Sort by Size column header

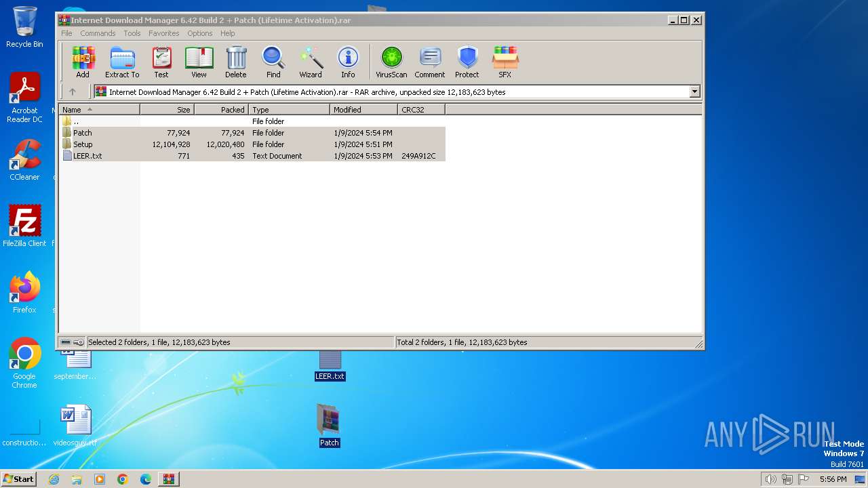coord(167,109)
